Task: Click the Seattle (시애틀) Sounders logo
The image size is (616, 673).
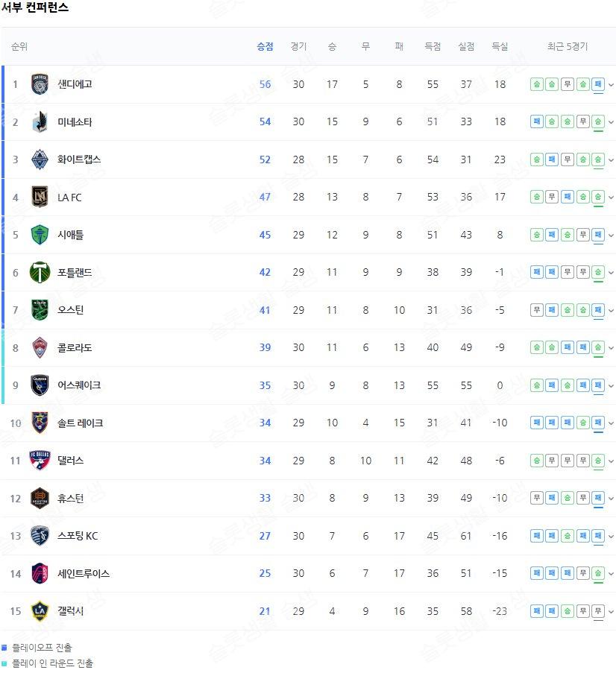Action: click(40, 235)
